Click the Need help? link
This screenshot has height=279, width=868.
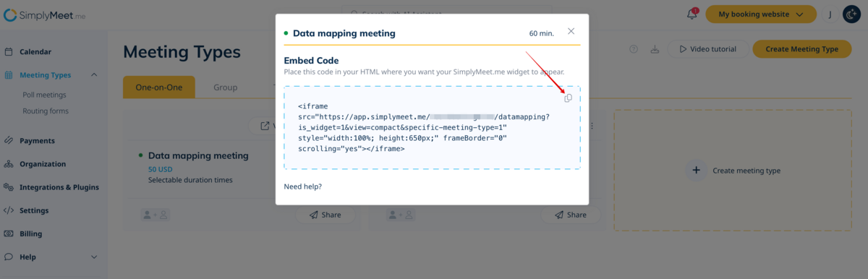point(303,186)
